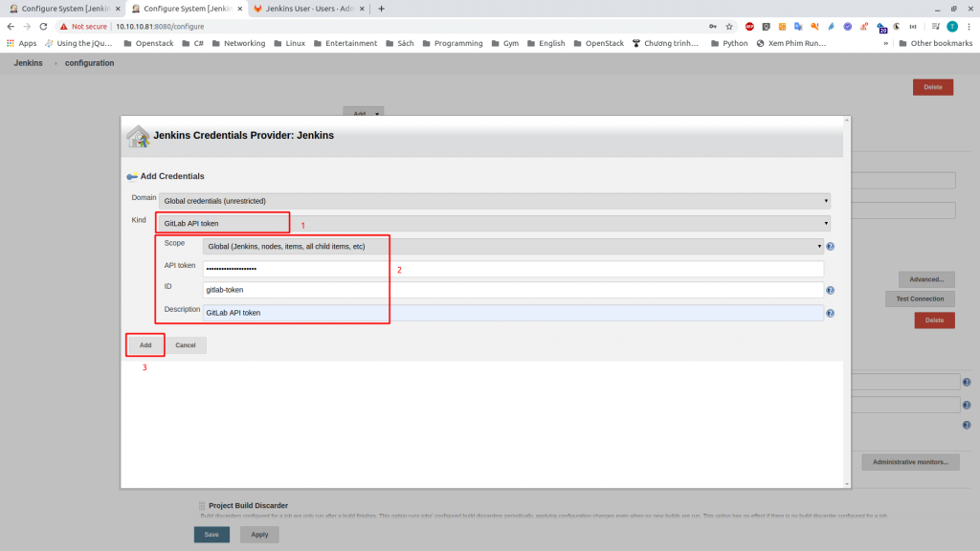Open Administrative monitors... settings
This screenshot has width=980, height=551.
pyautogui.click(x=911, y=462)
